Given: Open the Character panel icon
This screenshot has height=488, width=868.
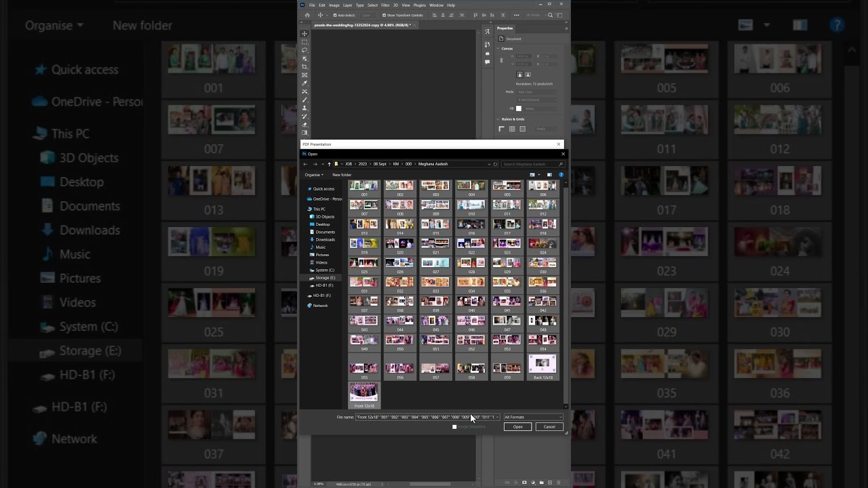Looking at the screenshot, I should 487,31.
